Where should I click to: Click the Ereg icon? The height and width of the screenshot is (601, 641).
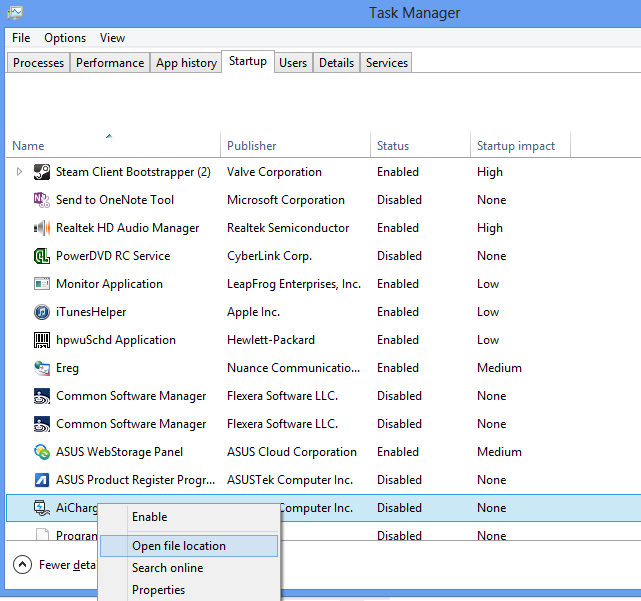pos(42,368)
